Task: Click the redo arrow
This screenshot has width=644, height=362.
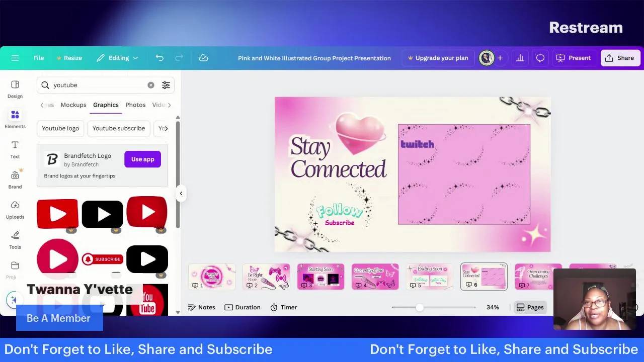Action: click(179, 58)
